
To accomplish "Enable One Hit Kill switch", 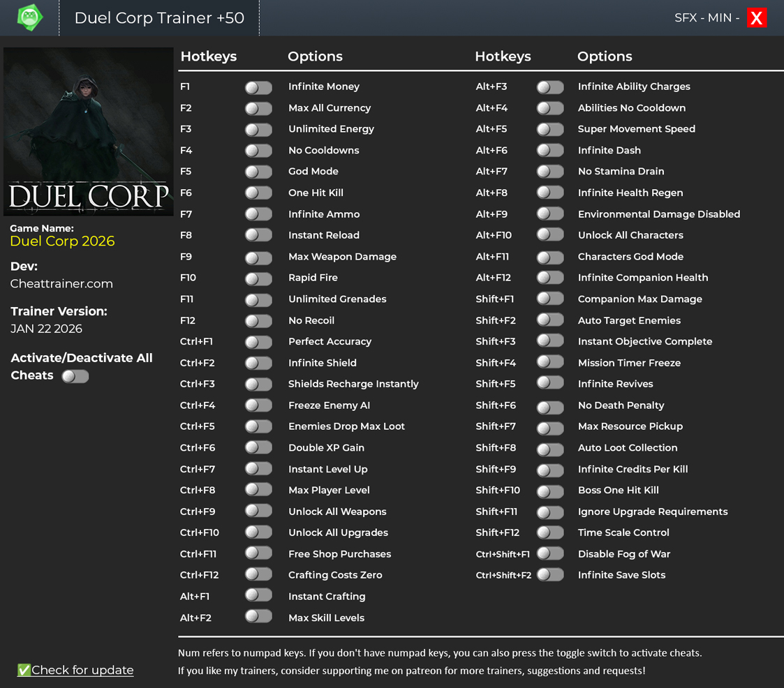I will pyautogui.click(x=258, y=193).
